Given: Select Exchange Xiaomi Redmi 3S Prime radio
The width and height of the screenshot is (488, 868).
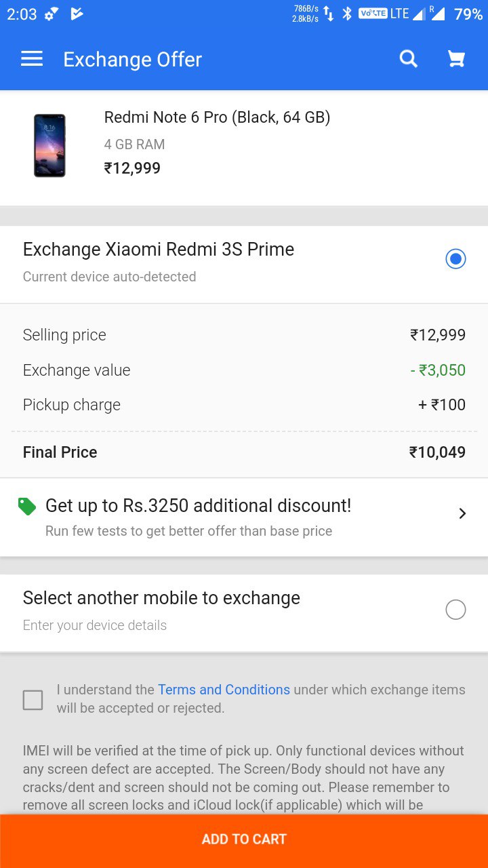Looking at the screenshot, I should click(x=455, y=259).
